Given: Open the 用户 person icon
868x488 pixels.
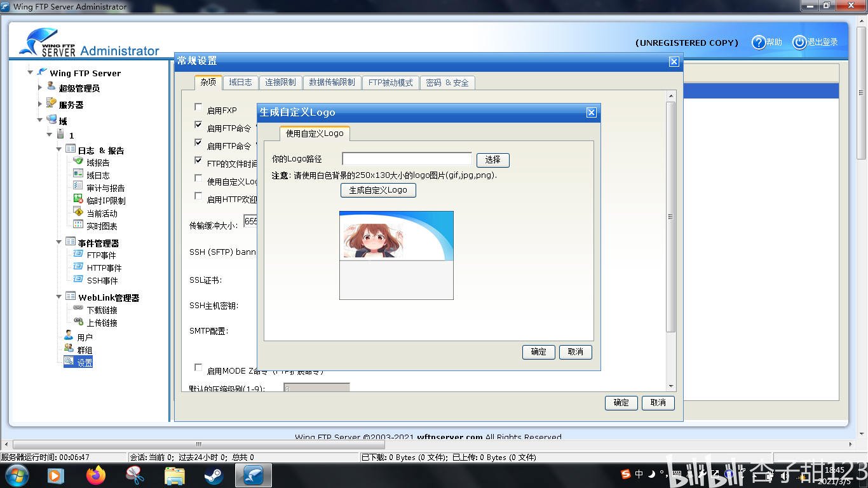Looking at the screenshot, I should coord(69,335).
